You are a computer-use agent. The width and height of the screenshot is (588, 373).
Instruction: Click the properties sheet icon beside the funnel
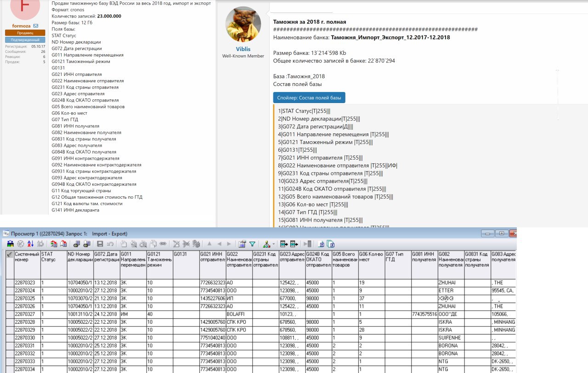pyautogui.click(x=242, y=244)
